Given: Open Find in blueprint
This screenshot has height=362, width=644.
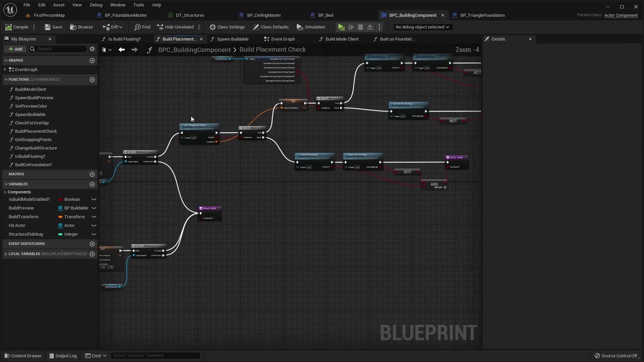Looking at the screenshot, I should coord(142,27).
